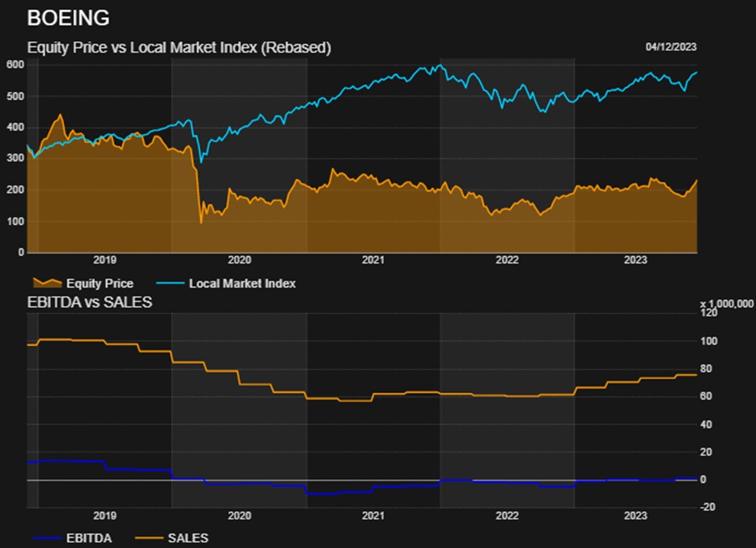
Task: Click 2021 on the EBITDA chart time axis
Action: 373,515
